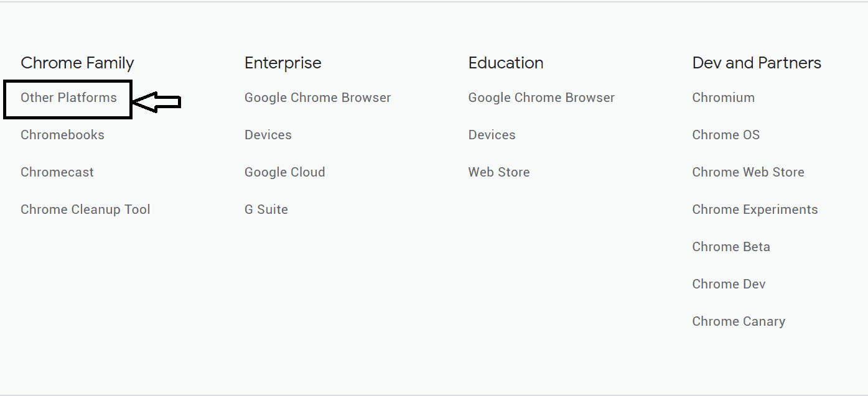The height and width of the screenshot is (396, 868).
Task: Click the Chrome Family column heading
Action: click(x=77, y=63)
